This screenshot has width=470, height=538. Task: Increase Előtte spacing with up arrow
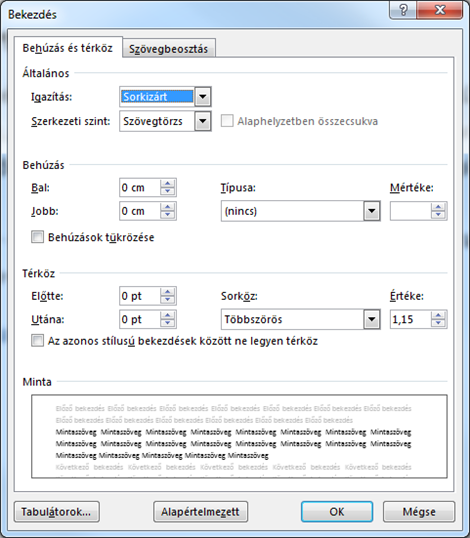point(167,292)
